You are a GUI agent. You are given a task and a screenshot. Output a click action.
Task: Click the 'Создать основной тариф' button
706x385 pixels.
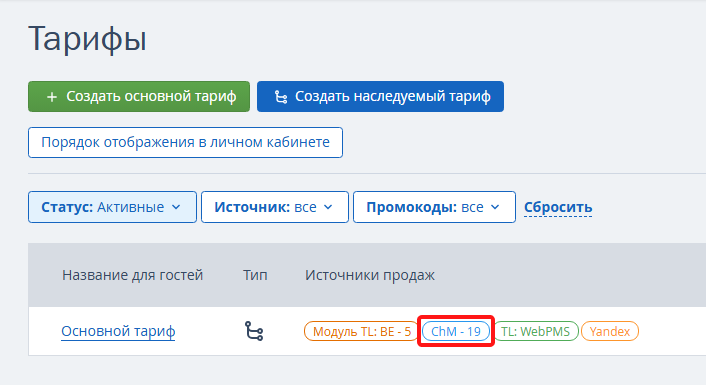(x=139, y=96)
